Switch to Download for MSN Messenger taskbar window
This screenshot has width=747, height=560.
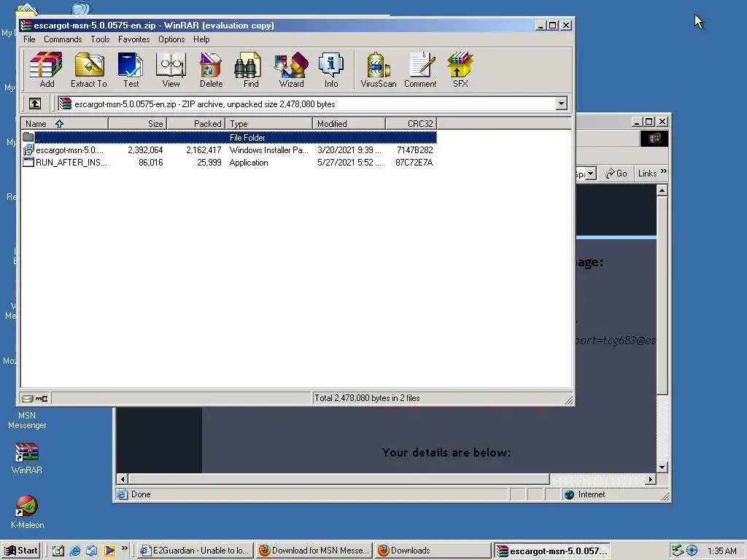tap(314, 551)
